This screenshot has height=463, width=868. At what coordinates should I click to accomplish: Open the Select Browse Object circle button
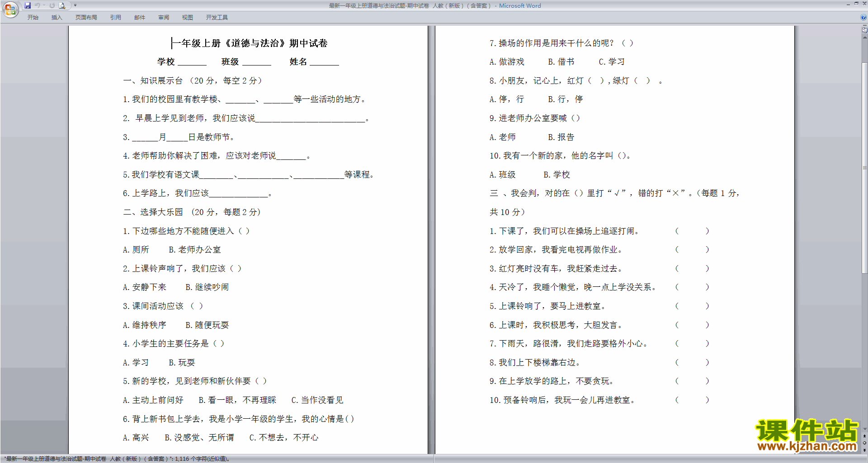[864, 443]
